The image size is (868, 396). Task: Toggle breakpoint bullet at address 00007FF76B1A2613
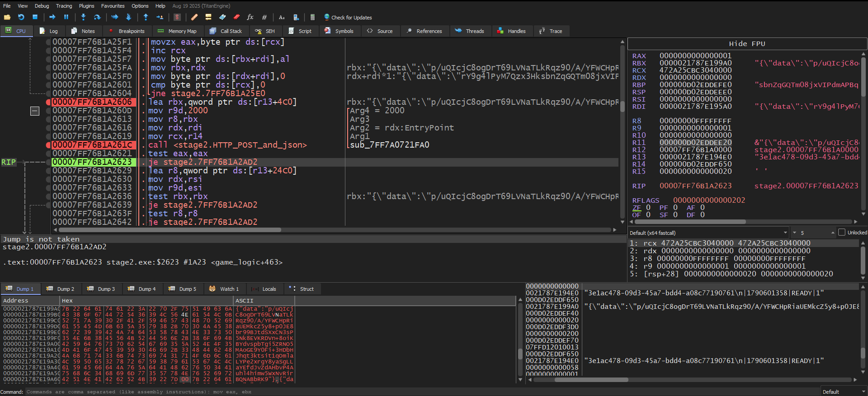coord(48,119)
